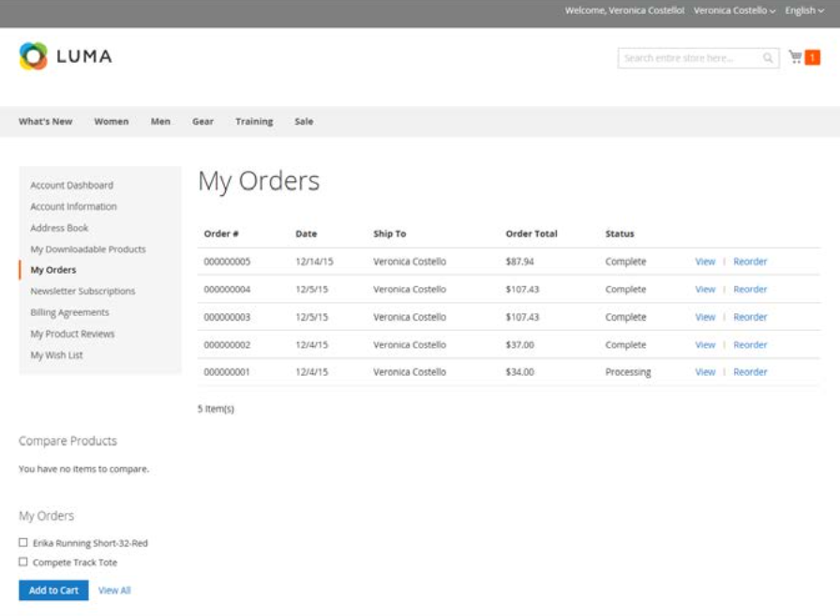Expand the Veronica Costello account dropdown
The width and height of the screenshot is (840, 616).
click(734, 10)
